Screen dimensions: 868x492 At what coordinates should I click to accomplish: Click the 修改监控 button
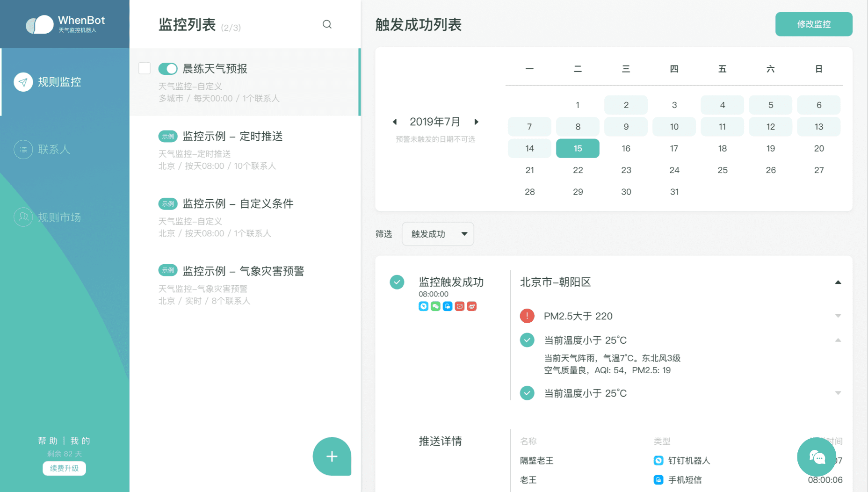click(x=813, y=24)
